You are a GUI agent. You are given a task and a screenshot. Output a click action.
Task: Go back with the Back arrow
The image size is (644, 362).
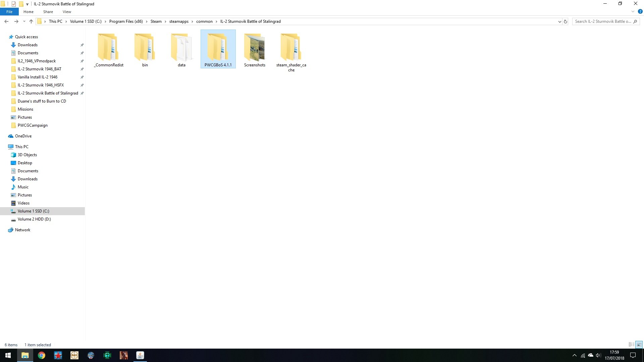click(6, 21)
